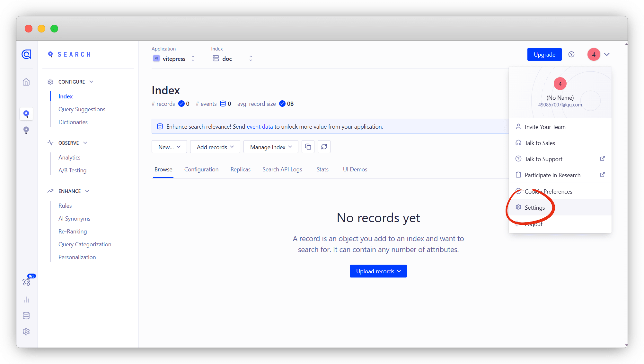Viewport: 644px width, 364px height.
Task: Open the Recommend lightbulb sidebar icon
Action: pyautogui.click(x=26, y=130)
